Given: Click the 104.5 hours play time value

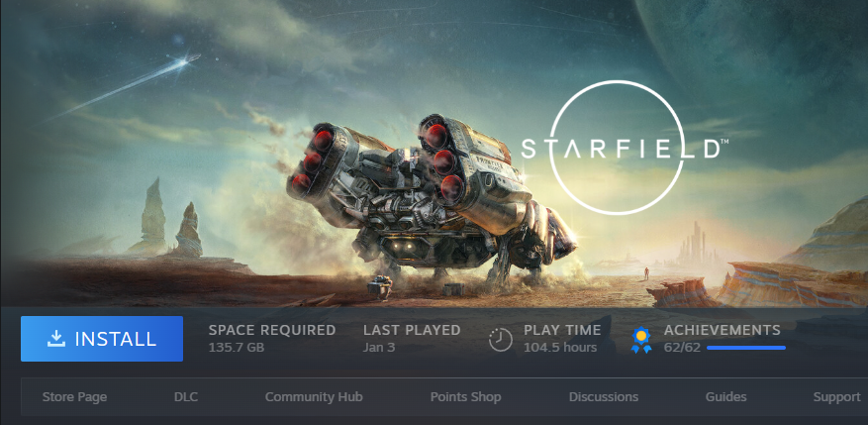Looking at the screenshot, I should click(560, 348).
